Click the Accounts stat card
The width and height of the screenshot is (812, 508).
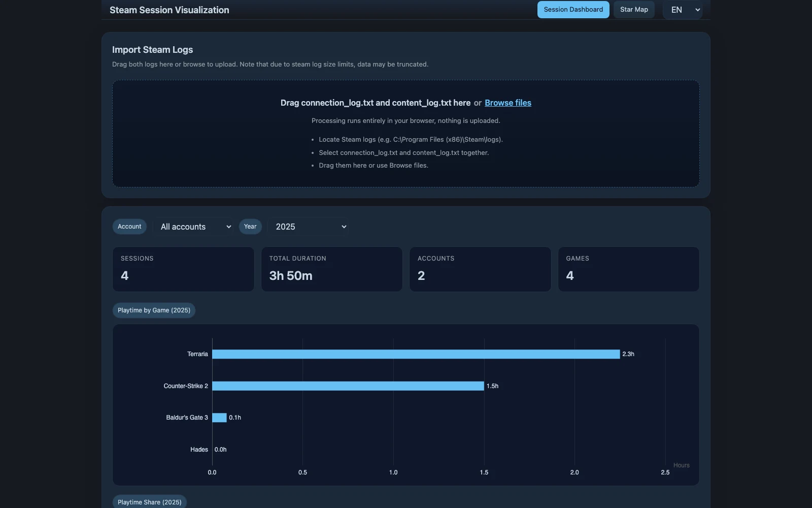tap(480, 269)
